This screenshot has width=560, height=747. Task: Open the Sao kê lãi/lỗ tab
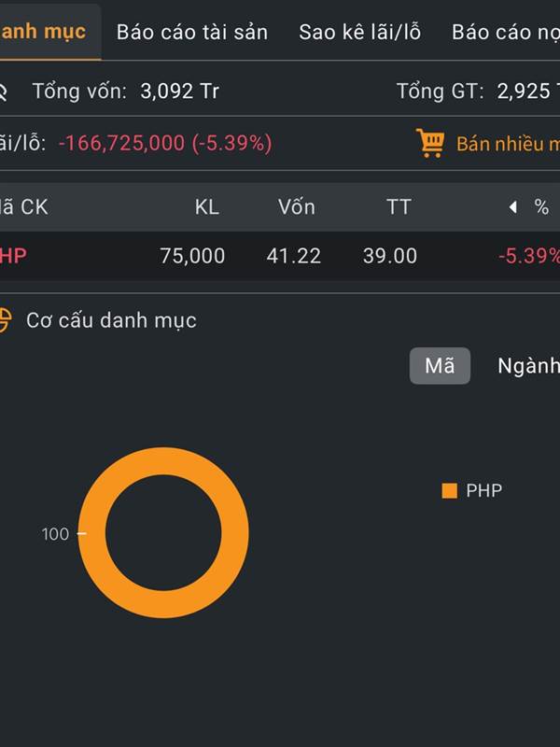(360, 32)
